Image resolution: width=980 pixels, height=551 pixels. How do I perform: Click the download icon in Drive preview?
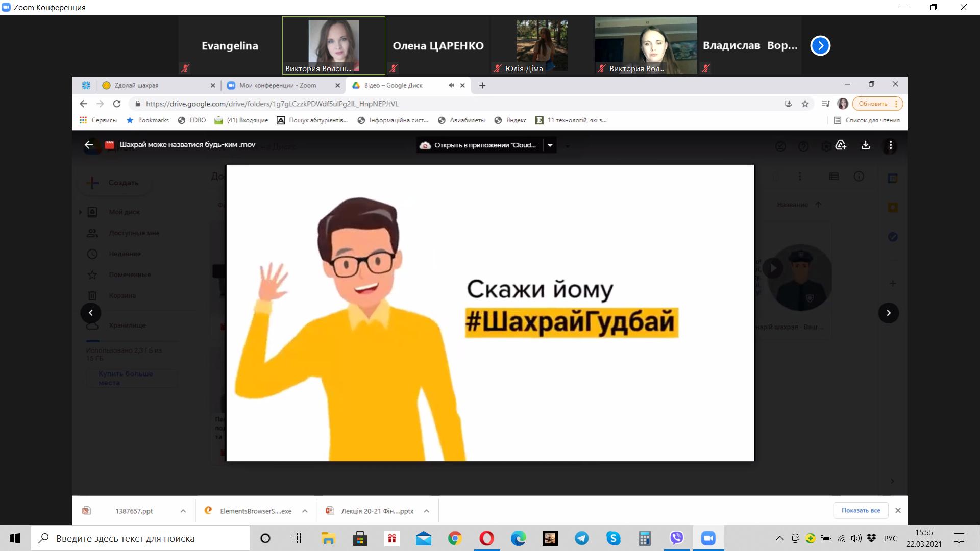point(866,145)
